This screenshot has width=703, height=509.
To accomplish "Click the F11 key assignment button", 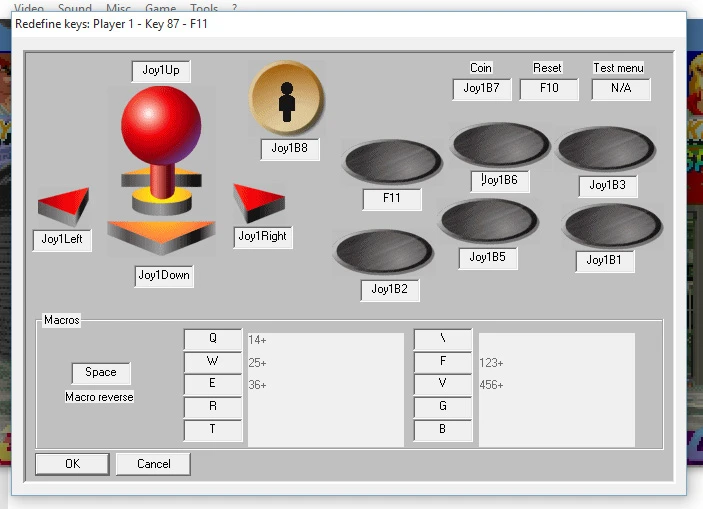I will click(392, 199).
